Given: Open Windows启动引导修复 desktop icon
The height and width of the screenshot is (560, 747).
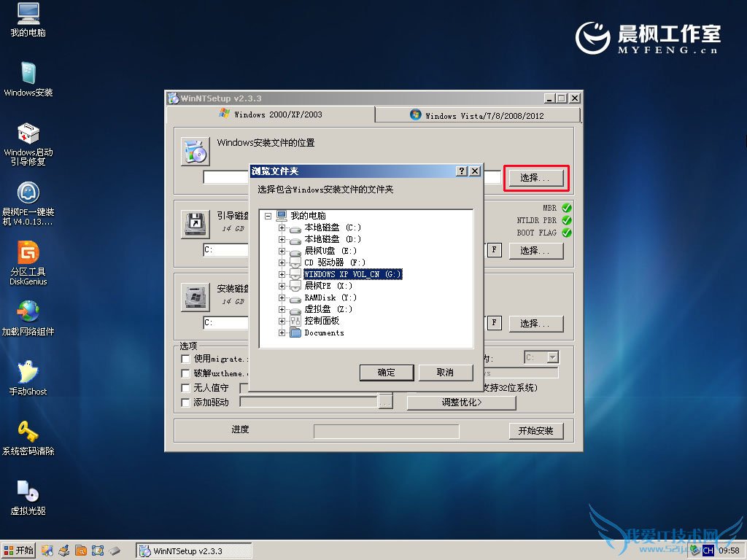Looking at the screenshot, I should (28, 135).
